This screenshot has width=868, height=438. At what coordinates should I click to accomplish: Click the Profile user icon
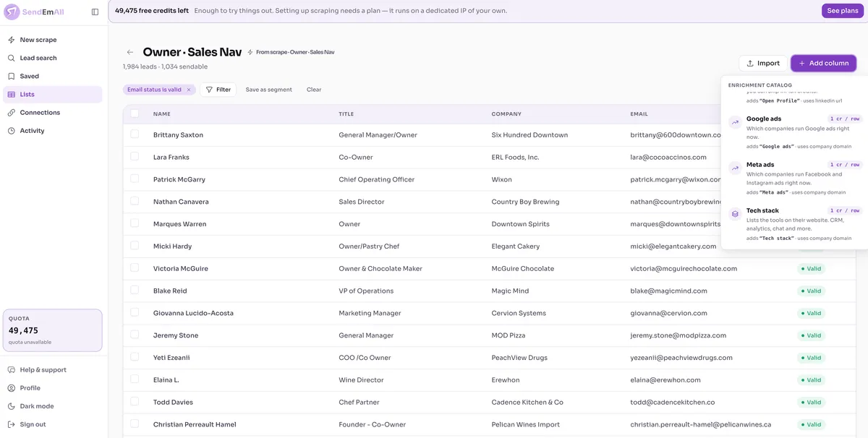(12, 388)
